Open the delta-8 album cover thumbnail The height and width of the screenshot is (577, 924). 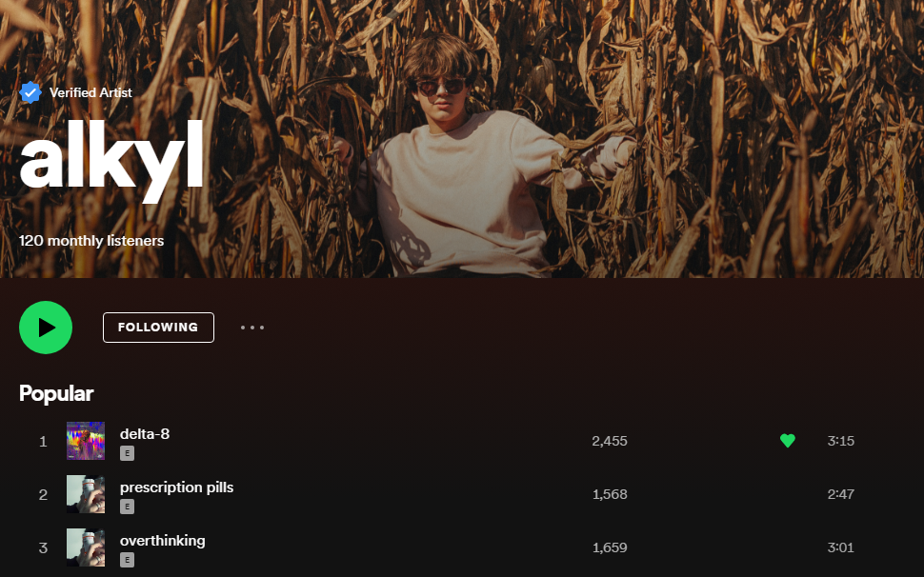86,441
